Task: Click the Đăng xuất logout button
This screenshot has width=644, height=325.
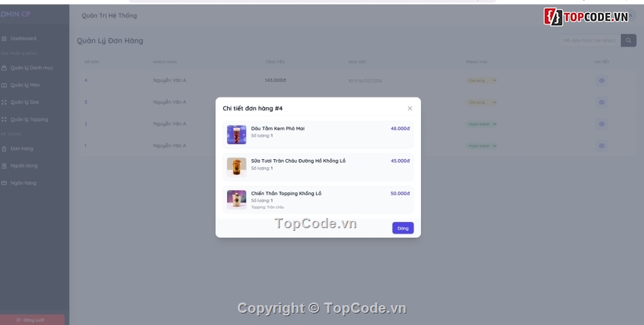Action: [x=31, y=320]
